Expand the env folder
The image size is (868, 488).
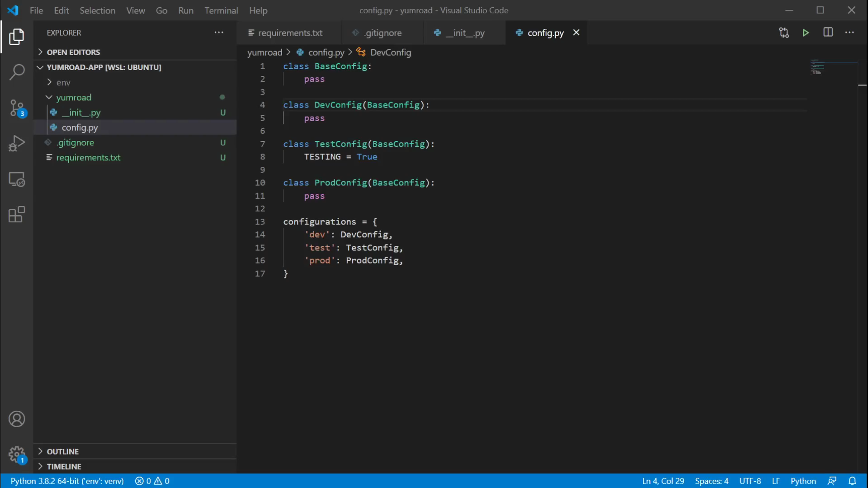[x=135, y=82]
